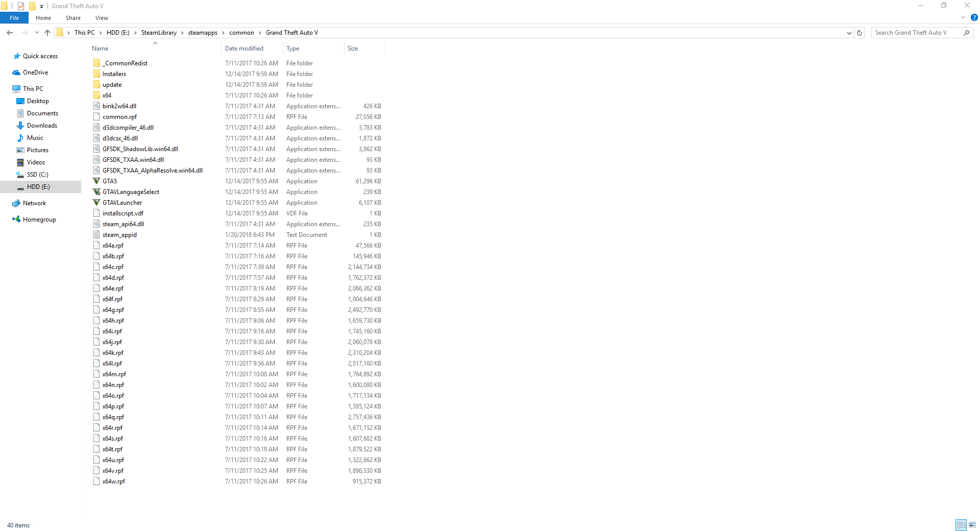Open recent locations dropdown arrow
This screenshot has height=531, width=980.
pos(37,33)
